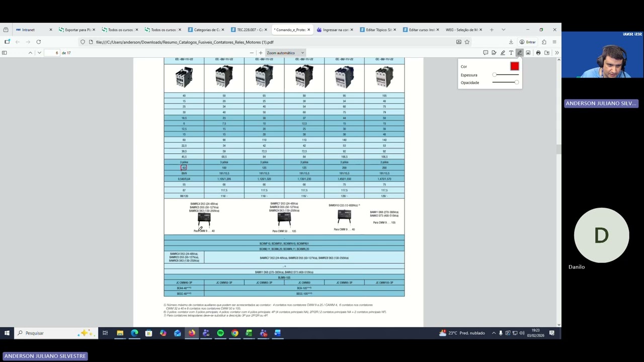644x362 pixels.
Task: Switch to the WEG - Seleção de M tab
Action: pos(463,30)
